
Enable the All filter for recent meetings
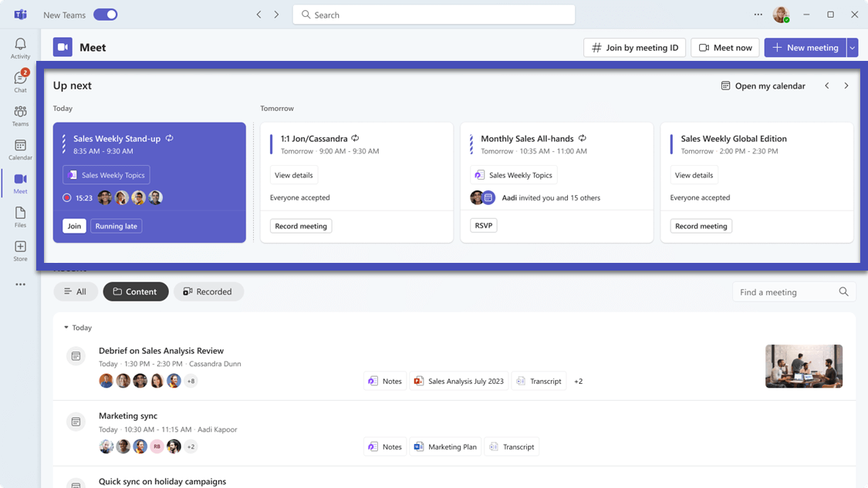click(x=76, y=291)
